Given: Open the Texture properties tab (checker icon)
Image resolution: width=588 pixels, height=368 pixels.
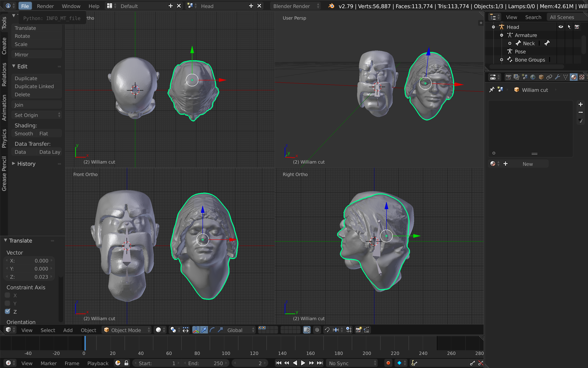Looking at the screenshot, I should [x=582, y=77].
